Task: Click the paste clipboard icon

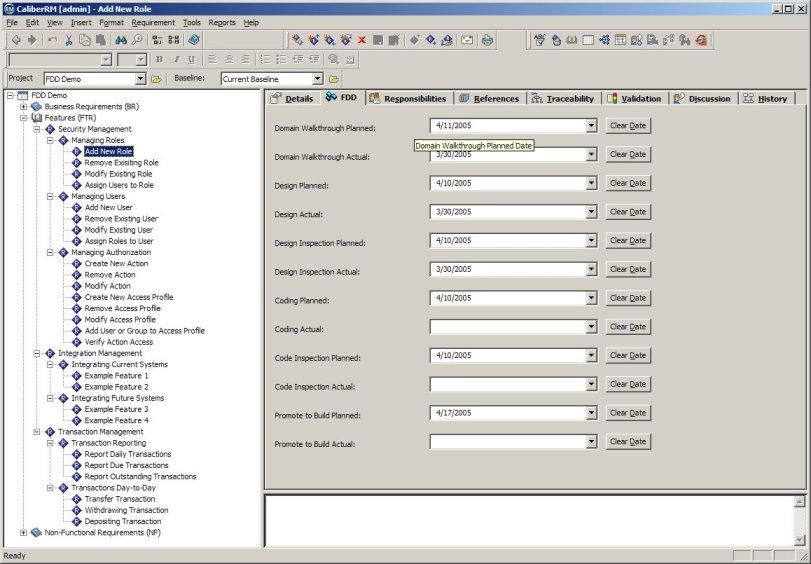Action: (101, 40)
